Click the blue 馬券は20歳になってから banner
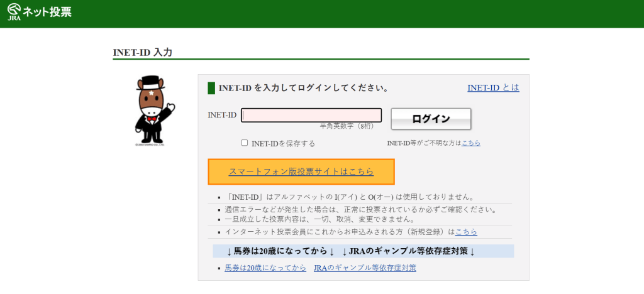This screenshot has height=294, width=644. coord(364,251)
